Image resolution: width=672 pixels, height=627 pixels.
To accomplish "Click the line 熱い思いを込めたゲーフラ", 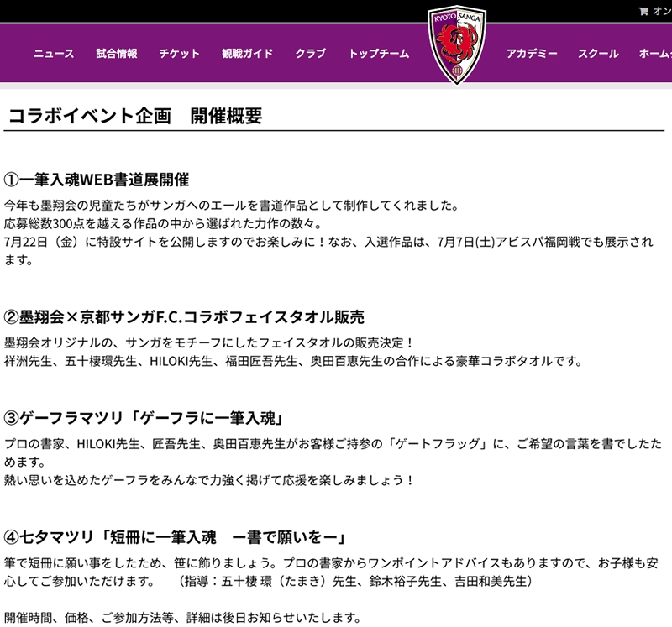I will [208, 480].
